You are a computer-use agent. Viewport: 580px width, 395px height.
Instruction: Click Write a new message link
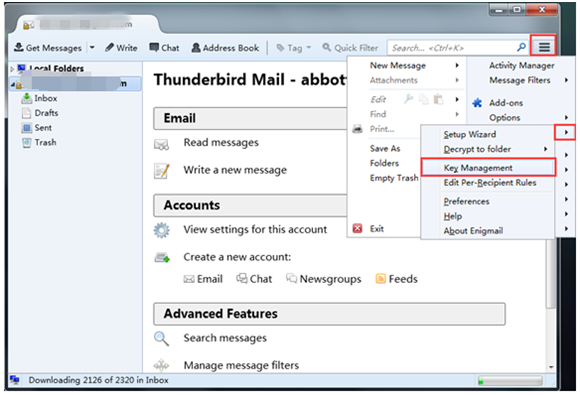pyautogui.click(x=235, y=170)
